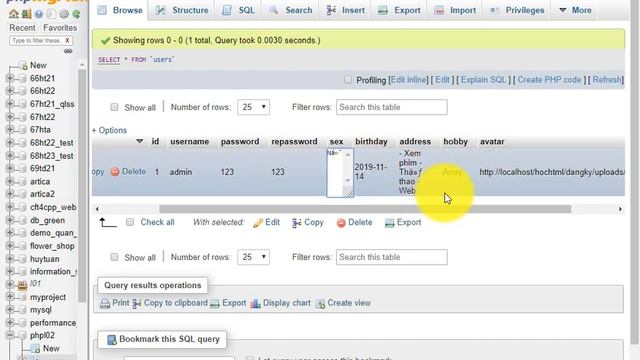Viewport: 640px width, 360px height.
Task: Click the Explain SQL link
Action: tap(483, 80)
